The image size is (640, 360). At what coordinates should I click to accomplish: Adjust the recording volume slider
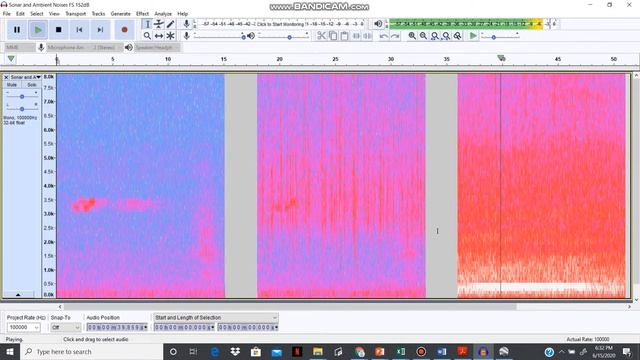[220, 37]
